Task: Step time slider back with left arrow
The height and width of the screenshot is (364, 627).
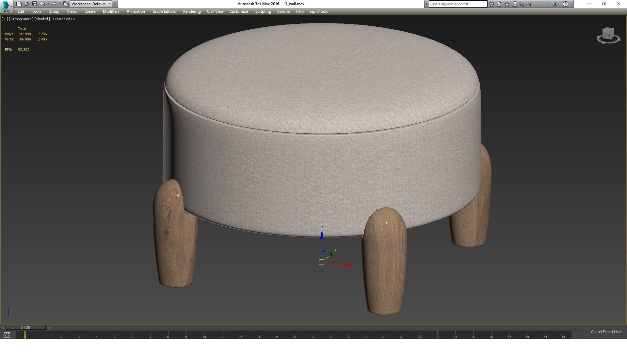Action: click(3, 327)
